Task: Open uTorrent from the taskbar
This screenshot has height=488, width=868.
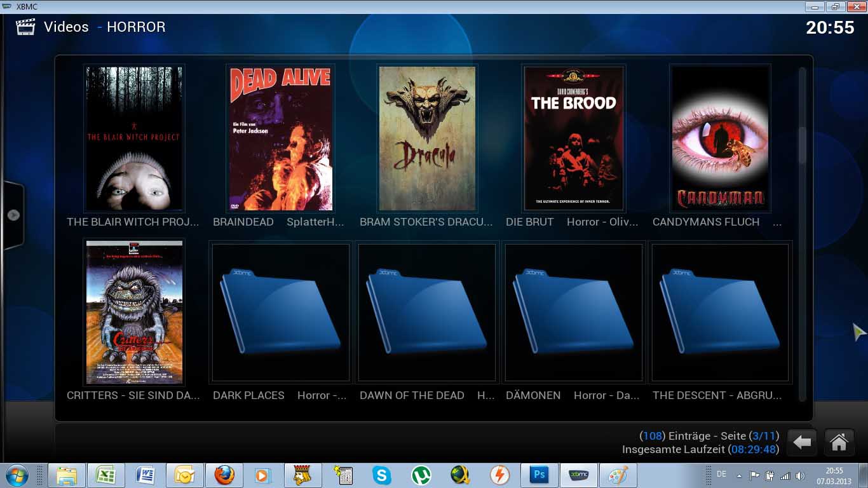Action: [421, 475]
